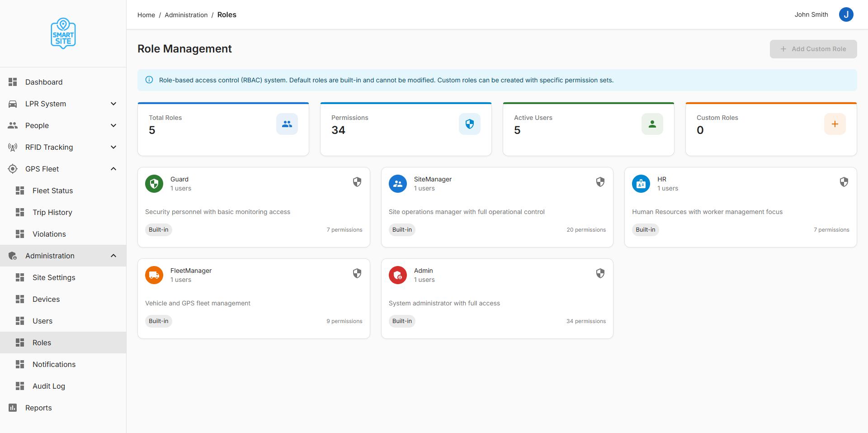
Task: Expand the LPR System menu
Action: [113, 104]
